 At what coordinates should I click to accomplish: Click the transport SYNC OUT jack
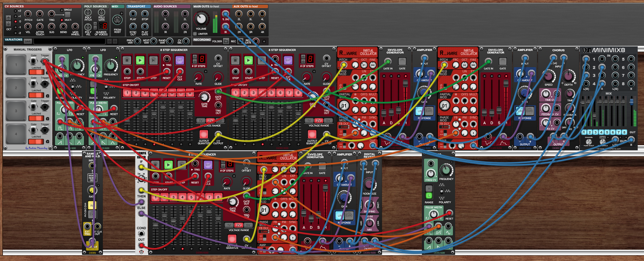click(x=133, y=26)
